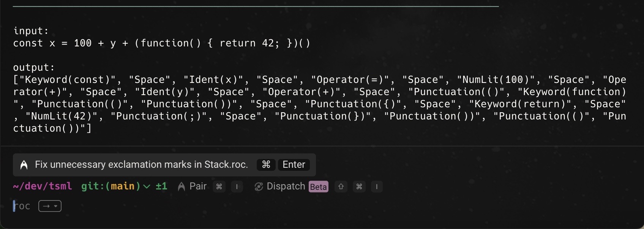Screen dimensions: 644x229
Task: Click the Pair mode agent icon
Action: (x=182, y=186)
